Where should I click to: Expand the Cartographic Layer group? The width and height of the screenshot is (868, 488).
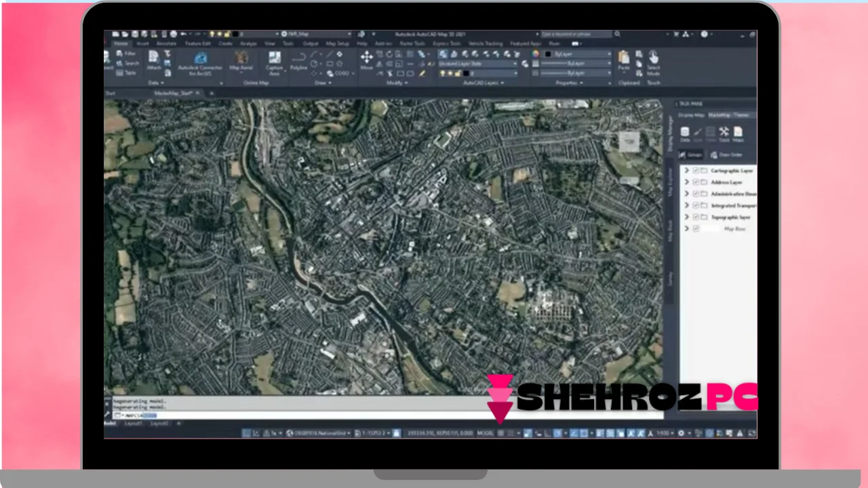687,171
